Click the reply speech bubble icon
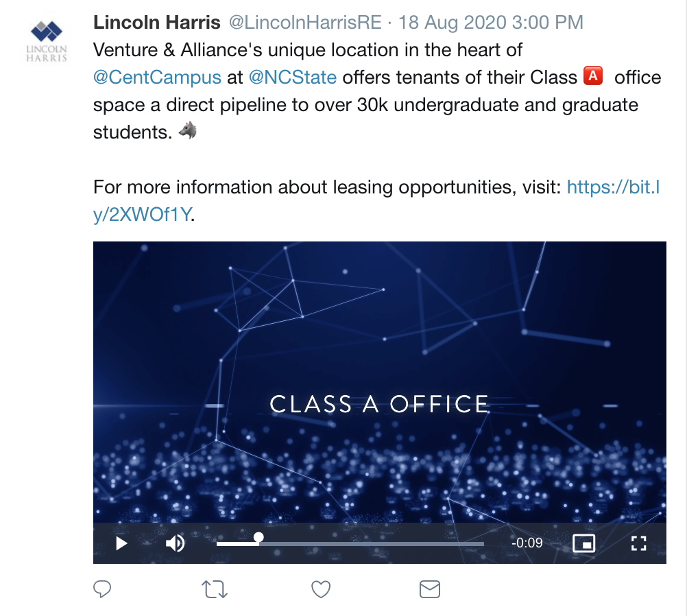687x616 pixels. tap(102, 589)
